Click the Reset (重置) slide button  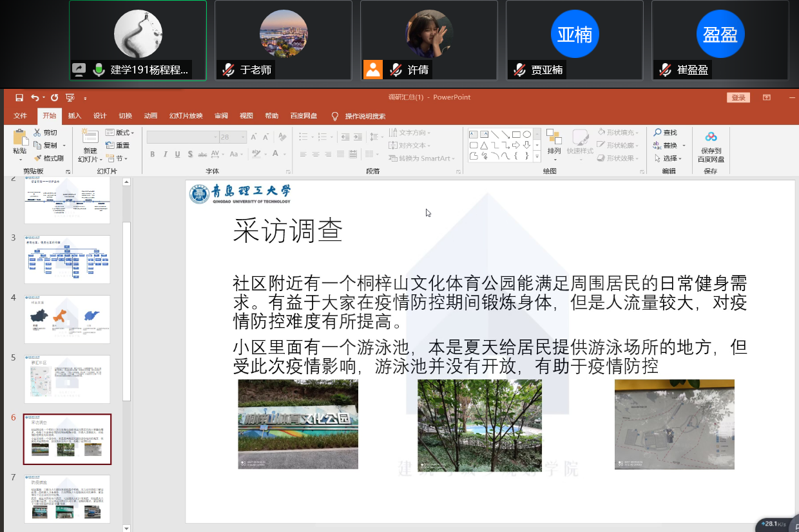[119, 146]
